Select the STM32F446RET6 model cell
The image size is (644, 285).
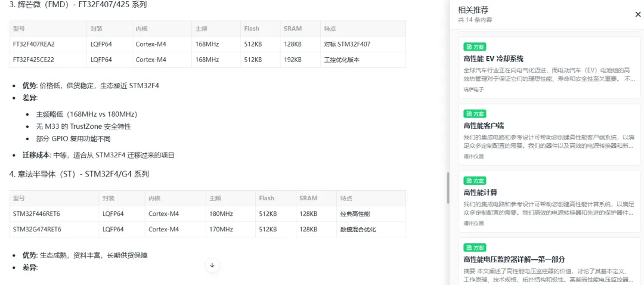[54, 213]
